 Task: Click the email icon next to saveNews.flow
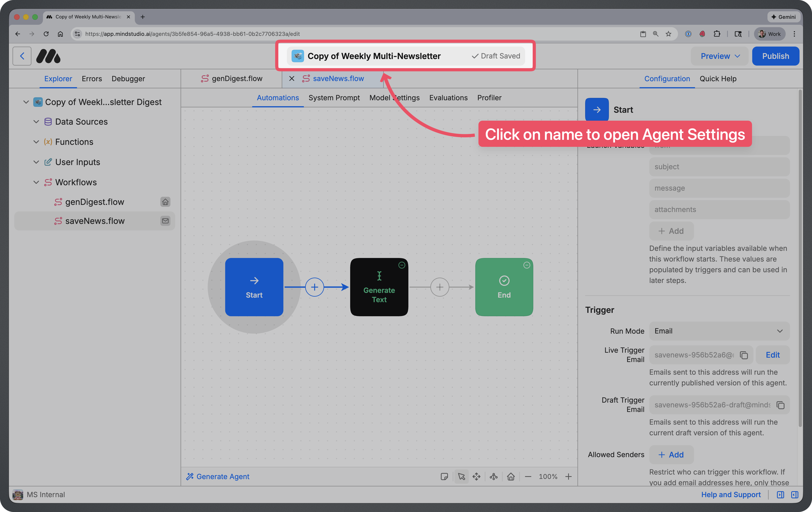click(x=165, y=221)
